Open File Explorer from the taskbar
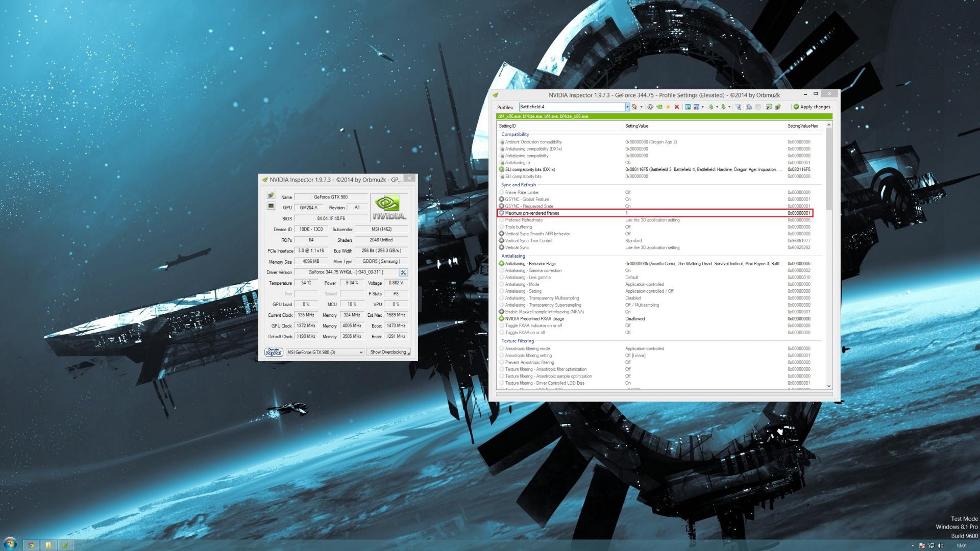The height and width of the screenshot is (551, 980). click(x=48, y=545)
